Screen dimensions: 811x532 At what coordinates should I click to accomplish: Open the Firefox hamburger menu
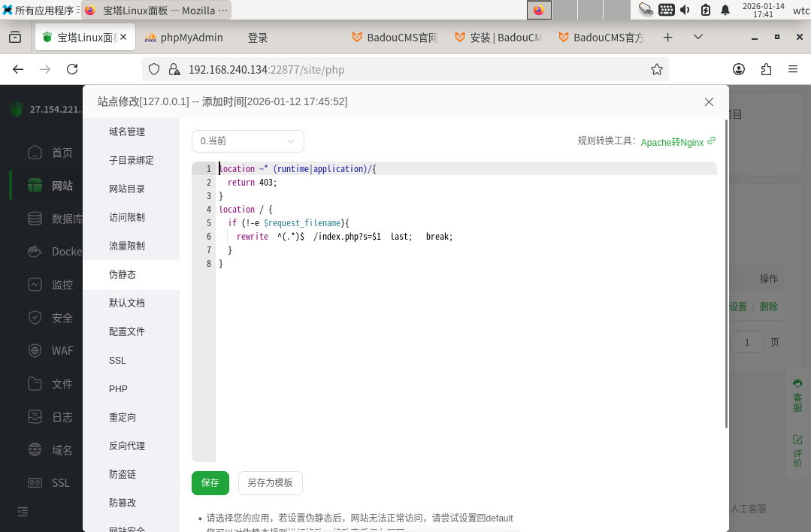792,69
